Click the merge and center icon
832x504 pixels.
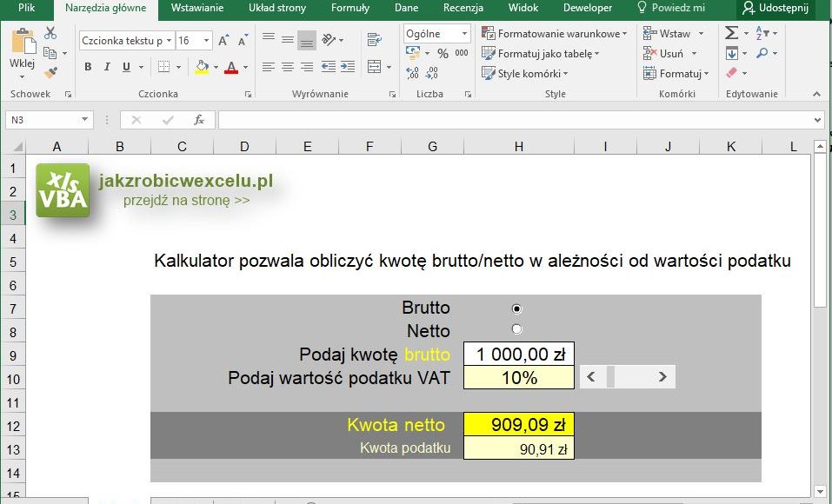(x=374, y=67)
